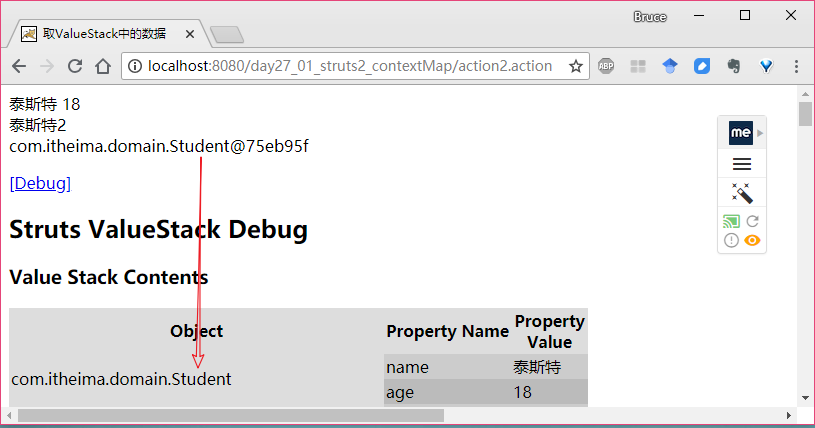Open the hamburger menu in side panel
The width and height of the screenshot is (815, 428).
742,164
